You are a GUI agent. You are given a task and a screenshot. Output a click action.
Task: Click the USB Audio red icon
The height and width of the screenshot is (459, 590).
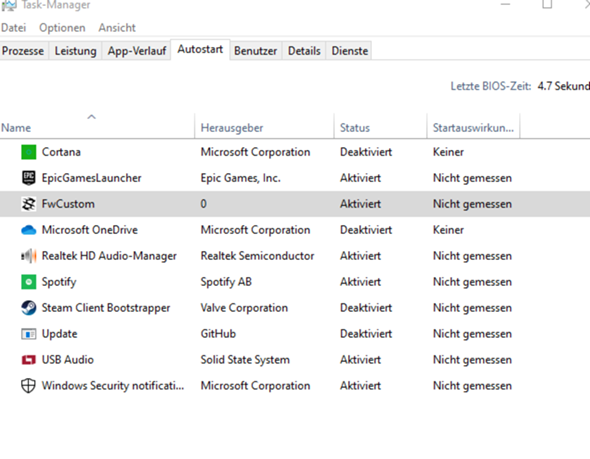[x=29, y=360]
